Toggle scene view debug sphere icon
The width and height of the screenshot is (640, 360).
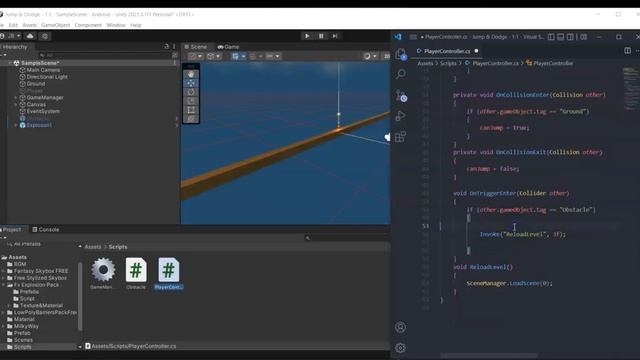pyautogui.click(x=367, y=56)
